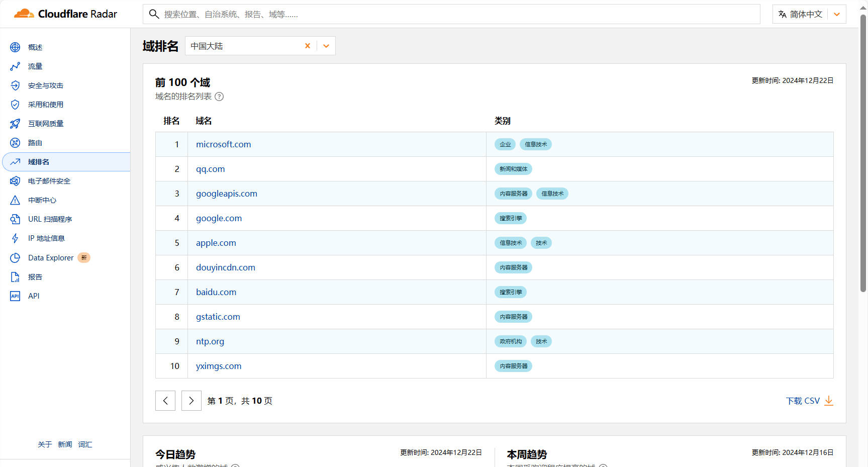
Task: Click the 关于 footer link
Action: [x=45, y=444]
